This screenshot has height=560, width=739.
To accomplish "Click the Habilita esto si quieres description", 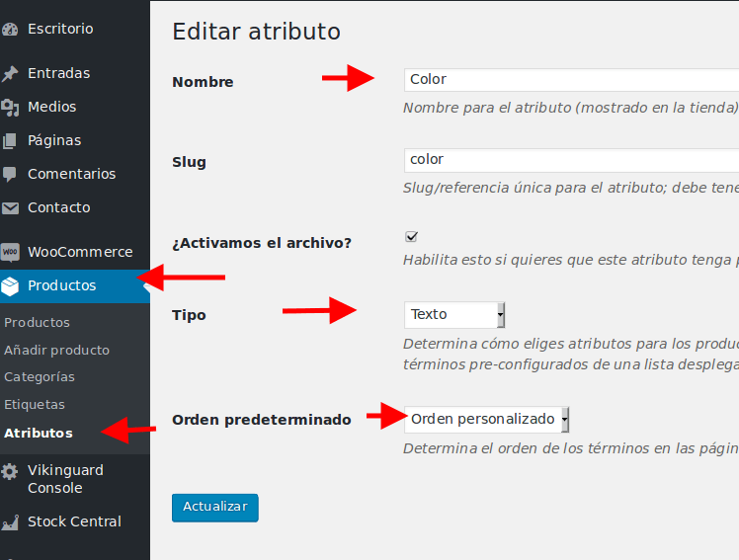I will click(571, 260).
